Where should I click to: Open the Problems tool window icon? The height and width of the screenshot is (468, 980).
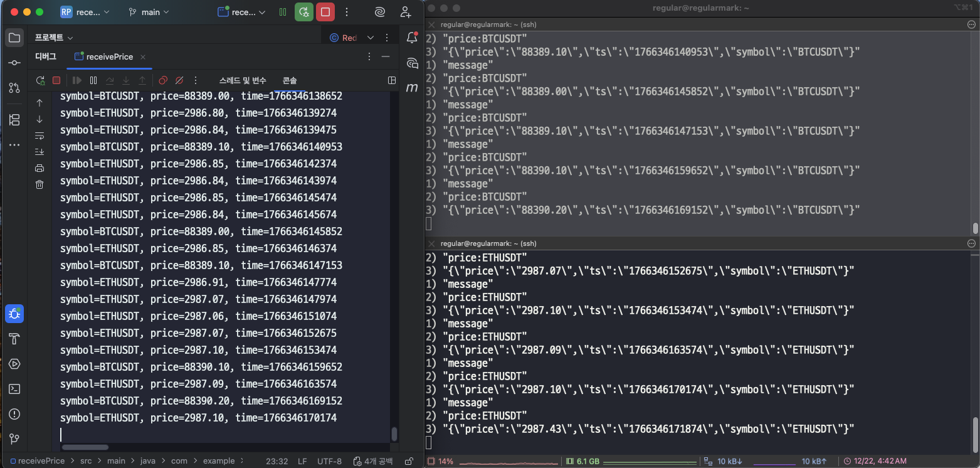click(14, 414)
